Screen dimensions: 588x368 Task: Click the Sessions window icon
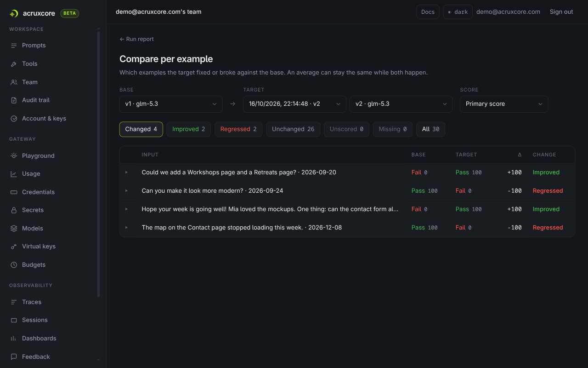click(x=14, y=320)
